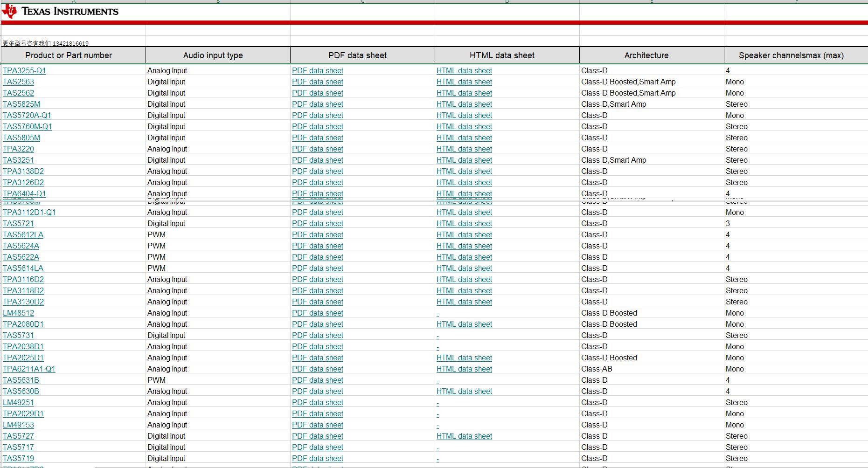This screenshot has width=868, height=468.
Task: Open the TPA3255-Q1 product link
Action: (x=24, y=71)
